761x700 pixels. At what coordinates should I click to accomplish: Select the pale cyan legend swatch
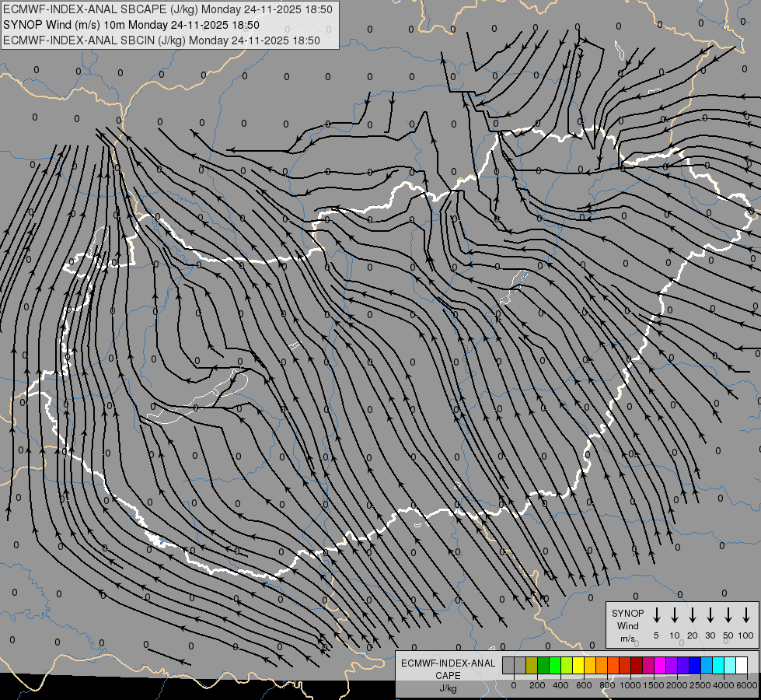click(x=730, y=665)
